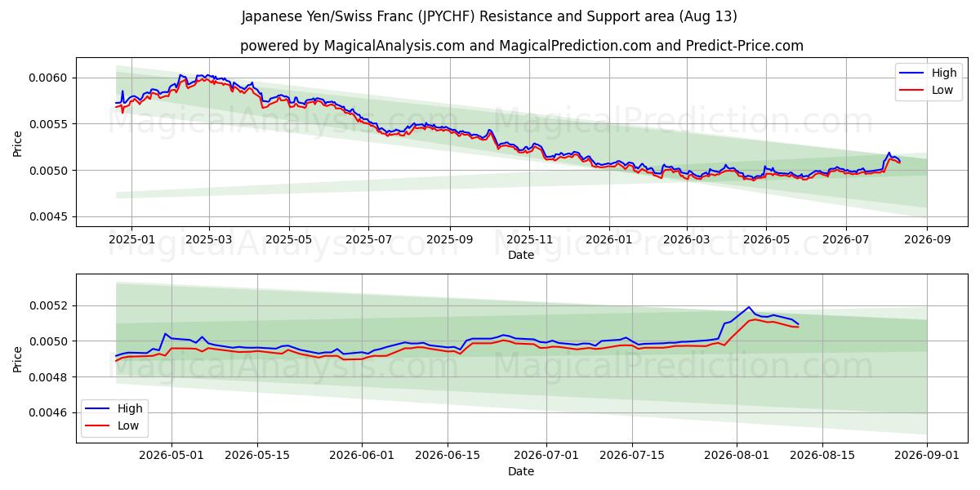Click the top chart 'Date' axis label

pos(521,255)
